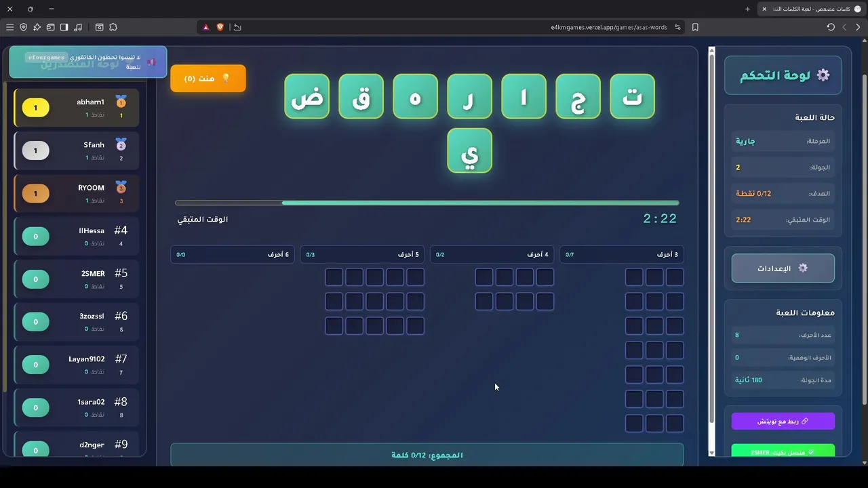Open the Brave hamburger menu
This screenshot has height=488, width=868.
tap(9, 27)
